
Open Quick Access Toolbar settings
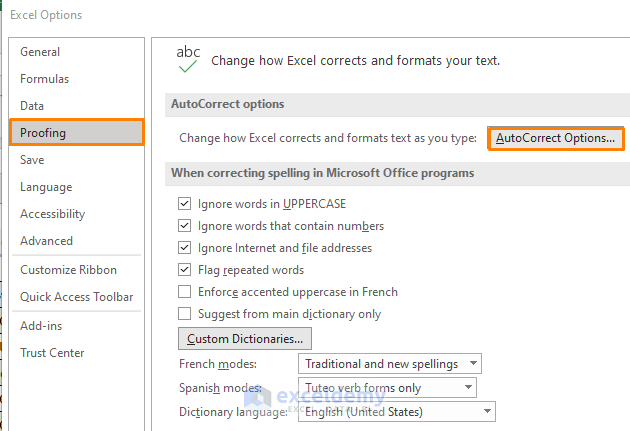click(x=77, y=296)
